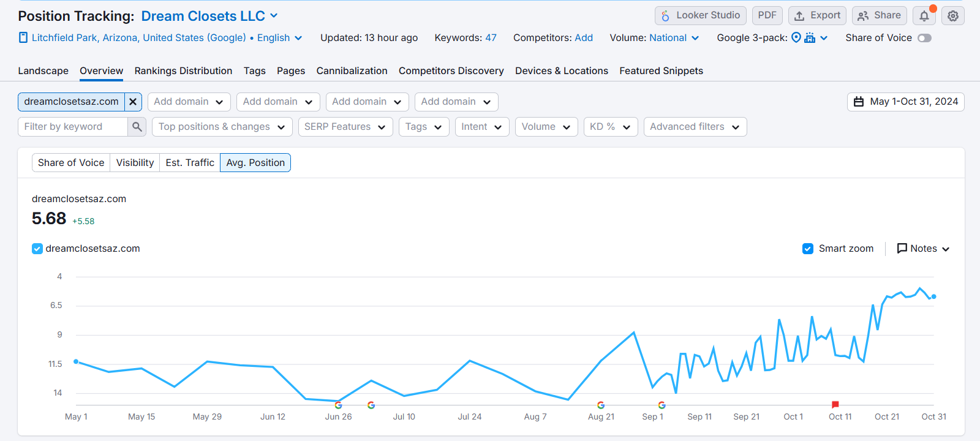Open the notifications bell icon

(924, 16)
